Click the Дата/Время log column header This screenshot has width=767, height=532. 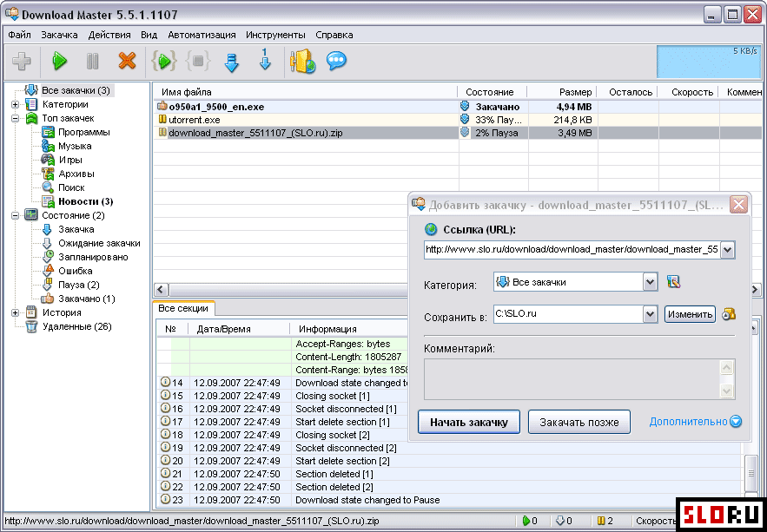(x=239, y=329)
